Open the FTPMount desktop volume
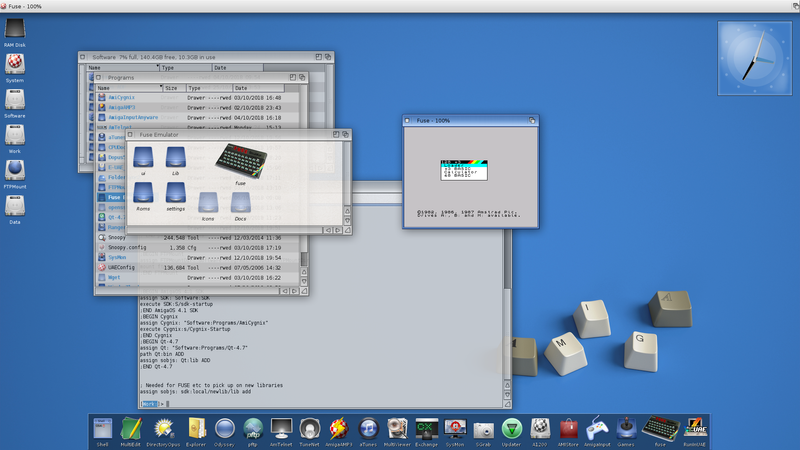This screenshot has width=800, height=450. coord(15,169)
